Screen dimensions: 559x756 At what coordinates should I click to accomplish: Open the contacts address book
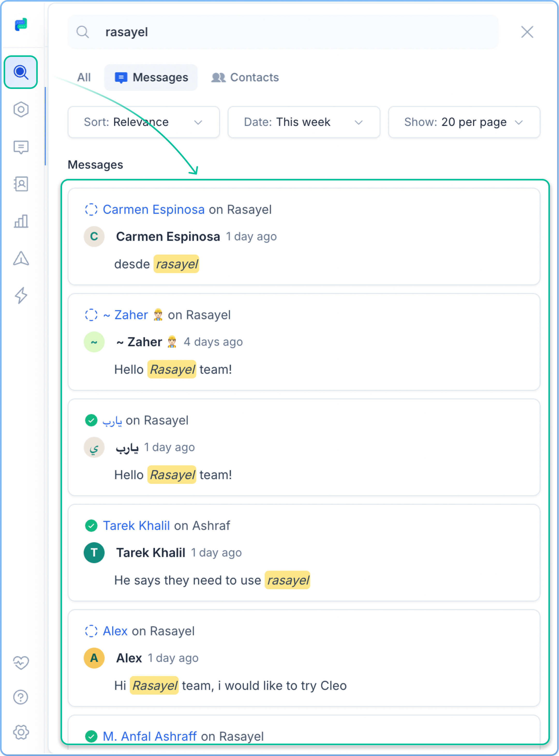click(21, 184)
